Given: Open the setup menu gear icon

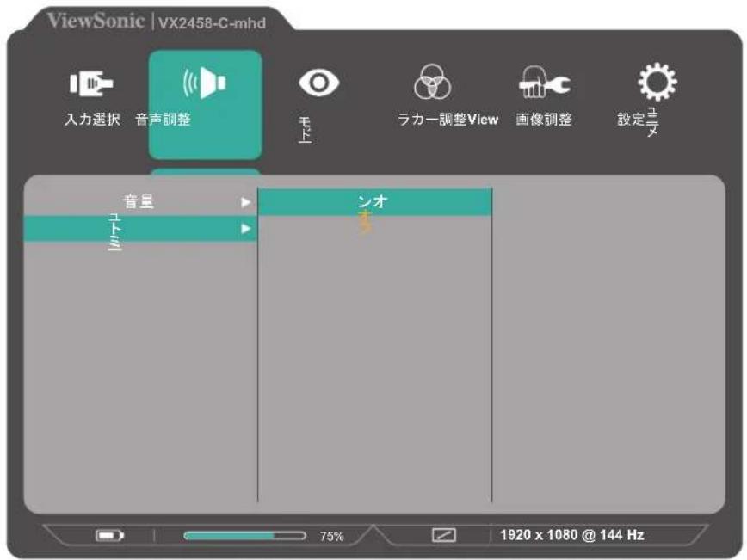Looking at the screenshot, I should coord(657,82).
